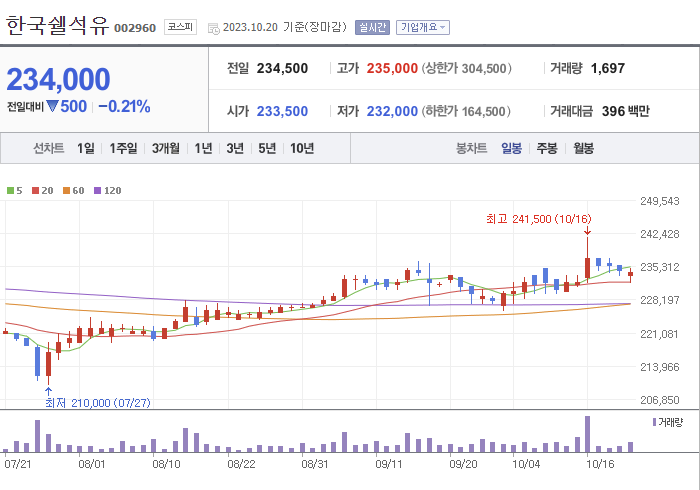Screen dimensions: 700x490
Task: Click the 하한가 164,500 text
Action: (x=466, y=111)
